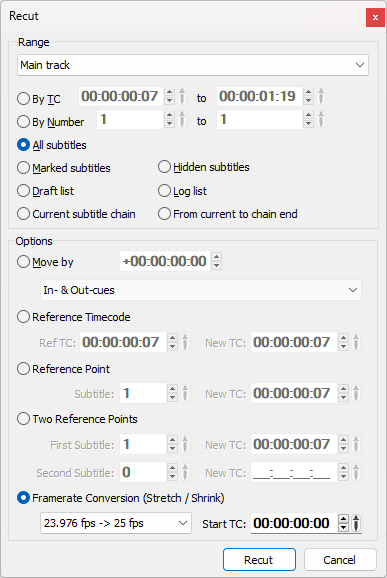Increase By TC start time with up arrow
387x578 pixels.
click(169, 92)
